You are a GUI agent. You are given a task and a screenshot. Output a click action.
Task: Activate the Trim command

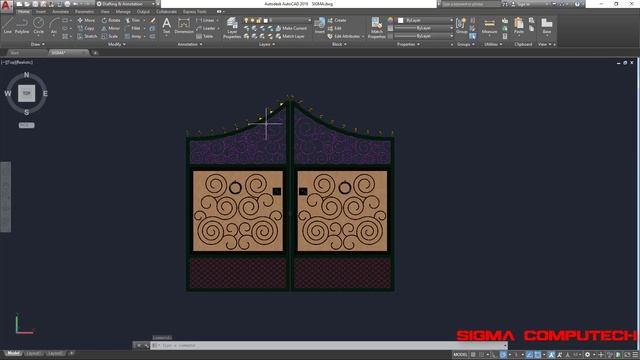click(133, 20)
